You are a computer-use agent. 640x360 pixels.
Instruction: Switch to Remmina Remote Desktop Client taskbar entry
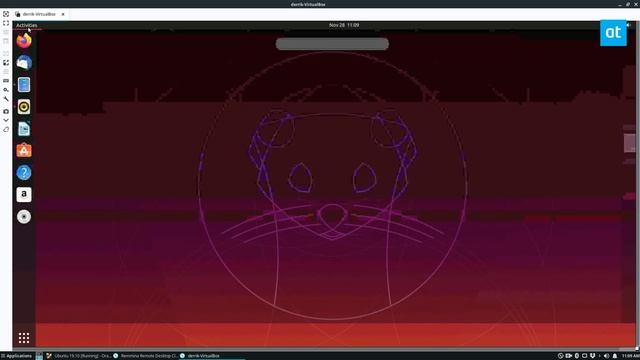(x=145, y=356)
